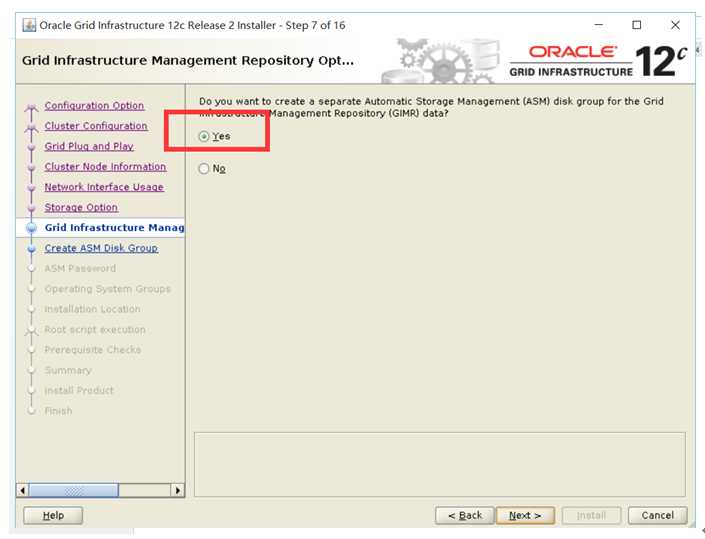The width and height of the screenshot is (705, 539).
Task: Click the step bullet icon beside Create ASM Disk Group
Action: (31, 248)
